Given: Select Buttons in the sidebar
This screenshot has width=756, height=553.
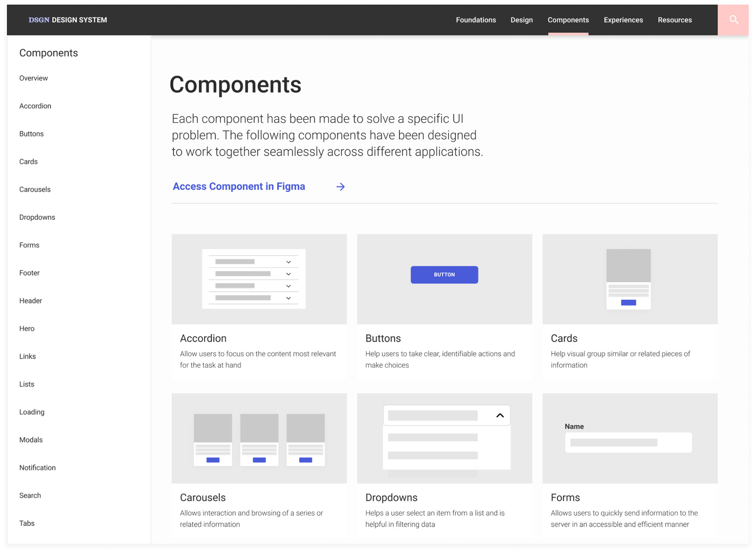Looking at the screenshot, I should coord(31,134).
